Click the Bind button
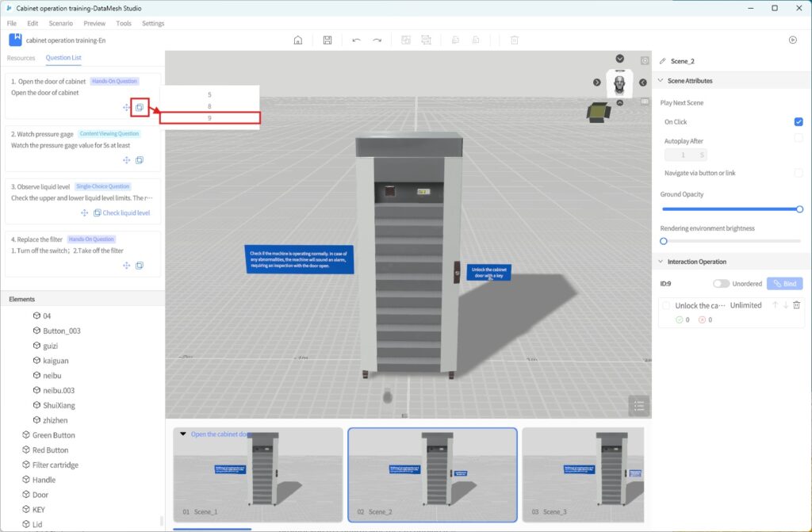812x532 pixels. [x=784, y=284]
